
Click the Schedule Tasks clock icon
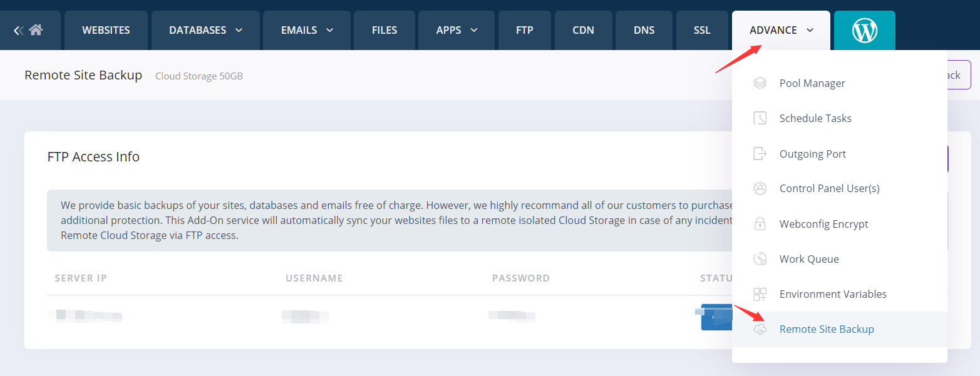pyautogui.click(x=760, y=118)
